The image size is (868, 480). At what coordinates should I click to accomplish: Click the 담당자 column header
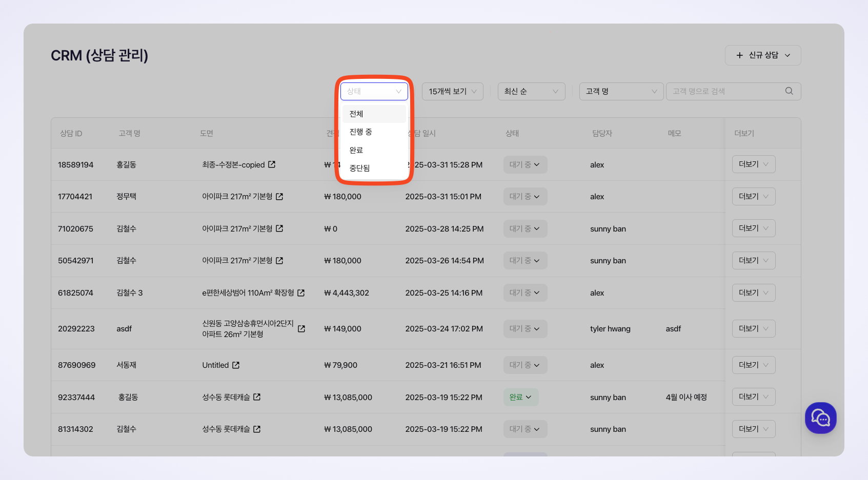tap(602, 133)
